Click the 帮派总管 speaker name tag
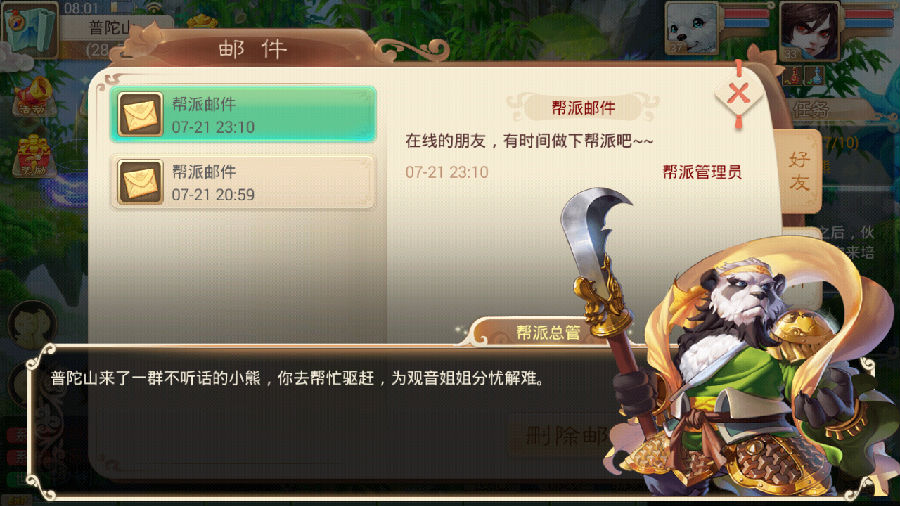The height and width of the screenshot is (506, 900). (548, 333)
